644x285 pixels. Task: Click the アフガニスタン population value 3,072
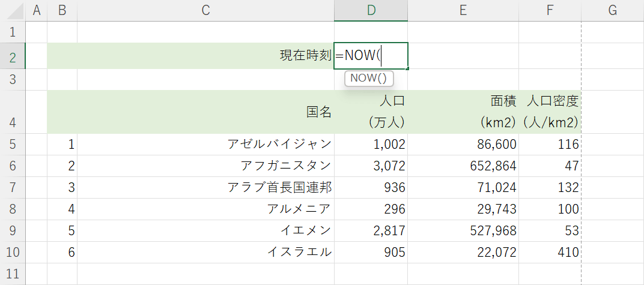(x=371, y=166)
